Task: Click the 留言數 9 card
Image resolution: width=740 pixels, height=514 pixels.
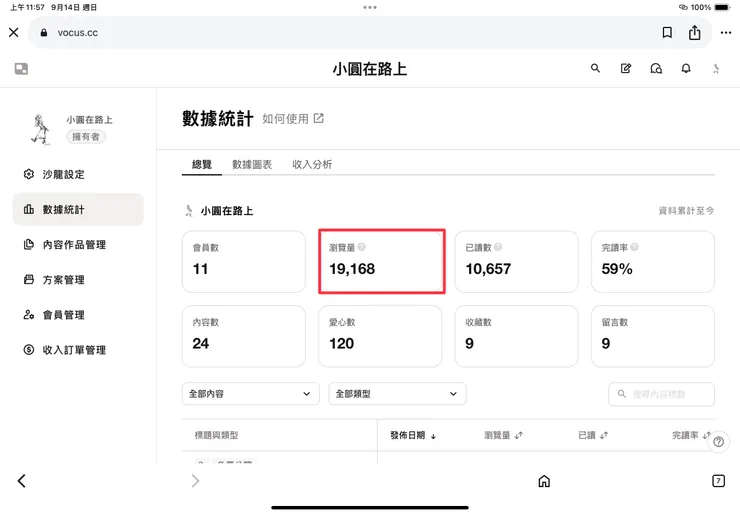Action: 653,336
